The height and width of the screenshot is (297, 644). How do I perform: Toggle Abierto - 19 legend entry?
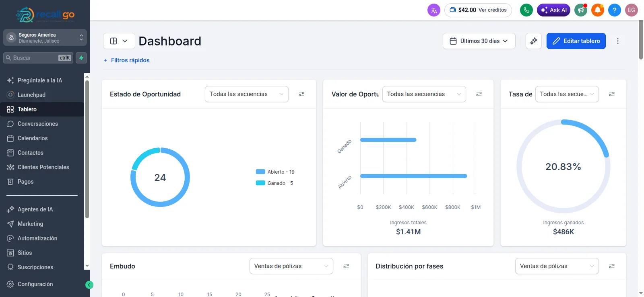point(275,172)
